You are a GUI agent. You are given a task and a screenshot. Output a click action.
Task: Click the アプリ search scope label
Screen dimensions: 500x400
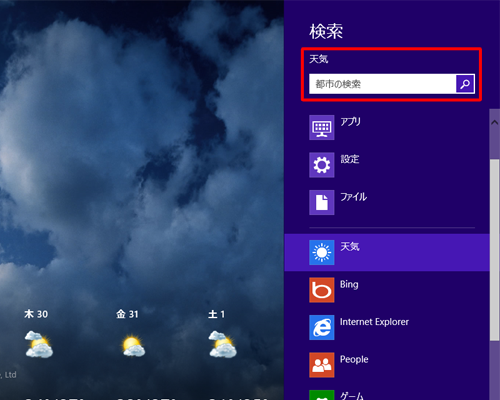point(350,122)
